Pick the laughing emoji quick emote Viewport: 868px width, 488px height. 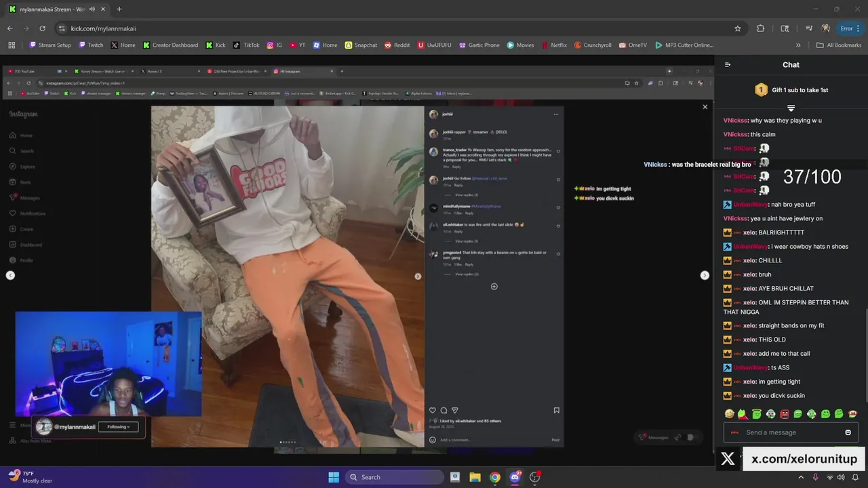[729, 413]
